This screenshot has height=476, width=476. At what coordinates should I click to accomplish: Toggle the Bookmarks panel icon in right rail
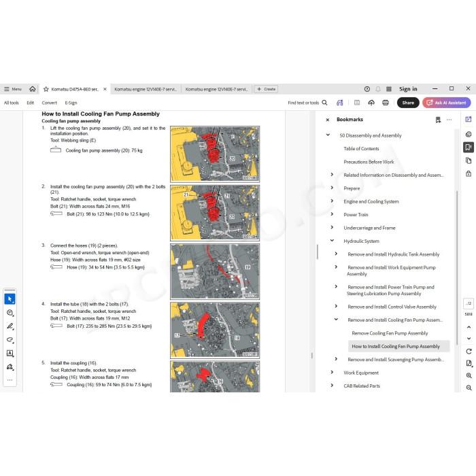[469, 148]
